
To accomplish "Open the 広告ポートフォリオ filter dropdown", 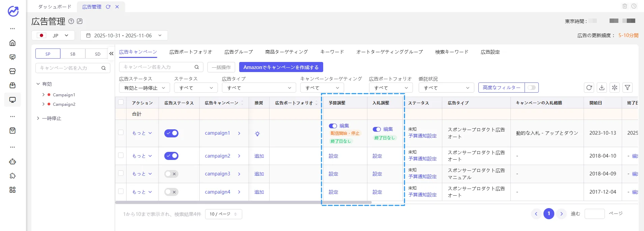I will tap(391, 88).
